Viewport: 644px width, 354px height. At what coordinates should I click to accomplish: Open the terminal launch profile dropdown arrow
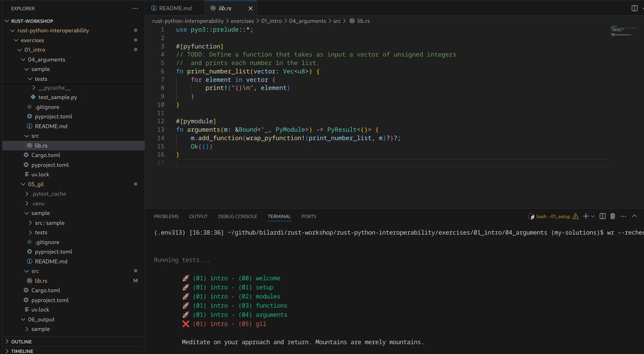(592, 216)
